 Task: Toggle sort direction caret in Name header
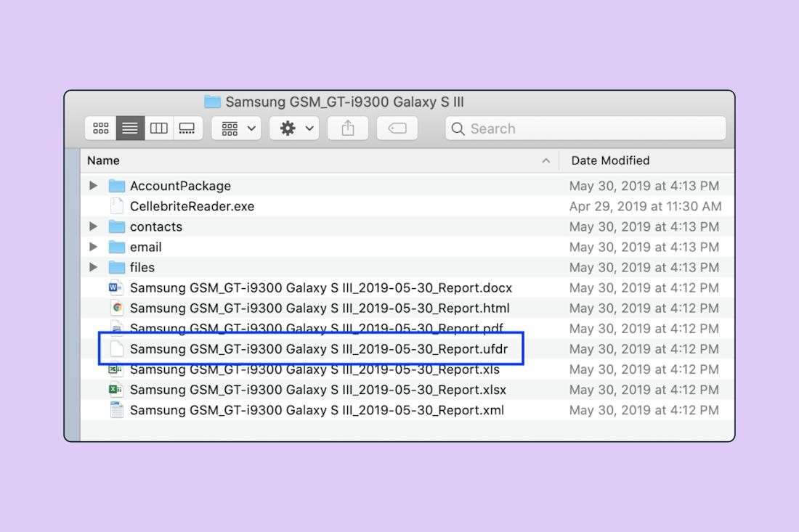tap(545, 160)
